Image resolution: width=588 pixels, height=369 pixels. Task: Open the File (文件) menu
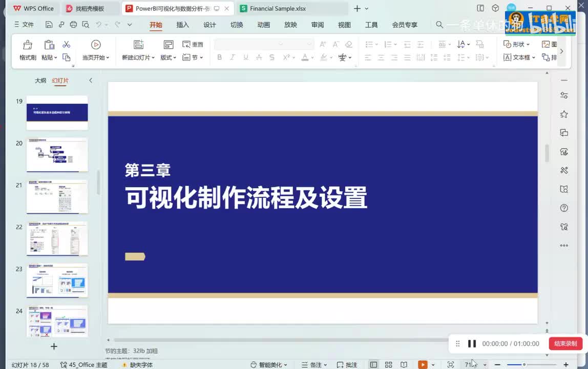click(24, 25)
